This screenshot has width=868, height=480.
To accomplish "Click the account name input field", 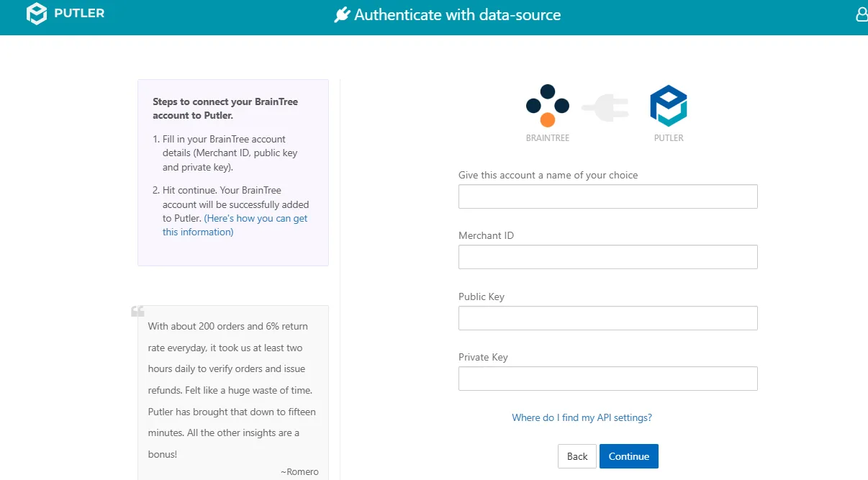I will coord(608,196).
